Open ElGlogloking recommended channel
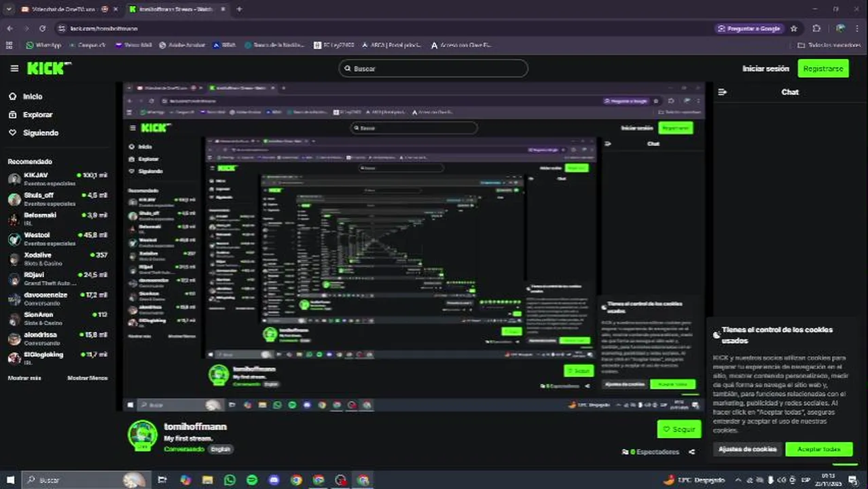This screenshot has height=489, width=868. tap(58, 358)
